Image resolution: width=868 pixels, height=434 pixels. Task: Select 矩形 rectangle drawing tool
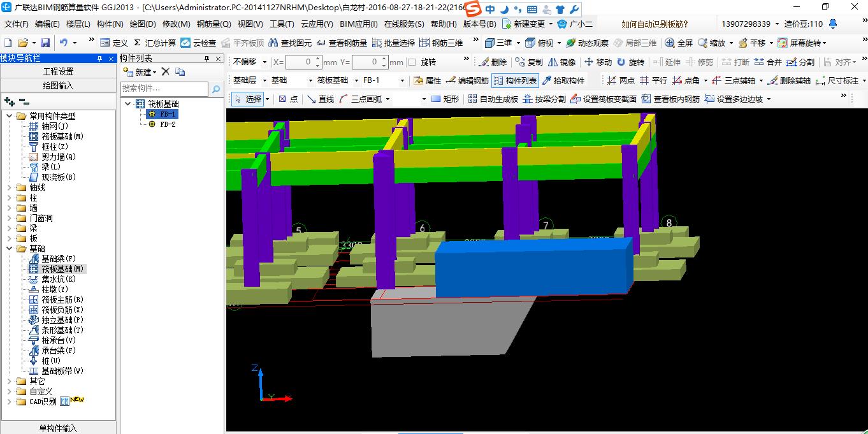point(445,99)
